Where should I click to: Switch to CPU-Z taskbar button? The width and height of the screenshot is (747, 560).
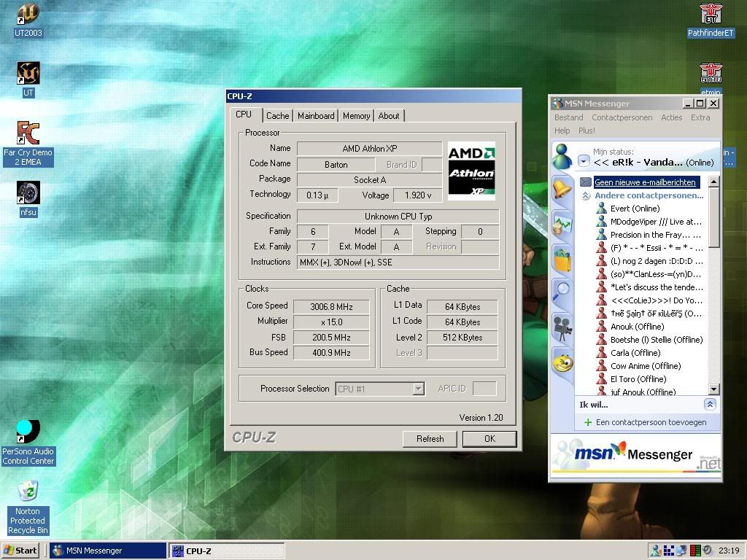tap(227, 551)
